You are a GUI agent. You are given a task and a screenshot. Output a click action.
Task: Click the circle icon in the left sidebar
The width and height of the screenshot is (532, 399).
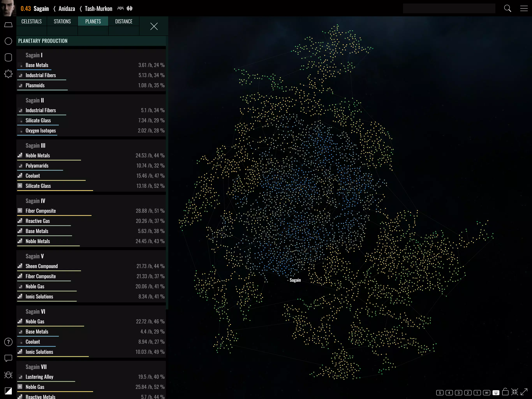point(8,41)
